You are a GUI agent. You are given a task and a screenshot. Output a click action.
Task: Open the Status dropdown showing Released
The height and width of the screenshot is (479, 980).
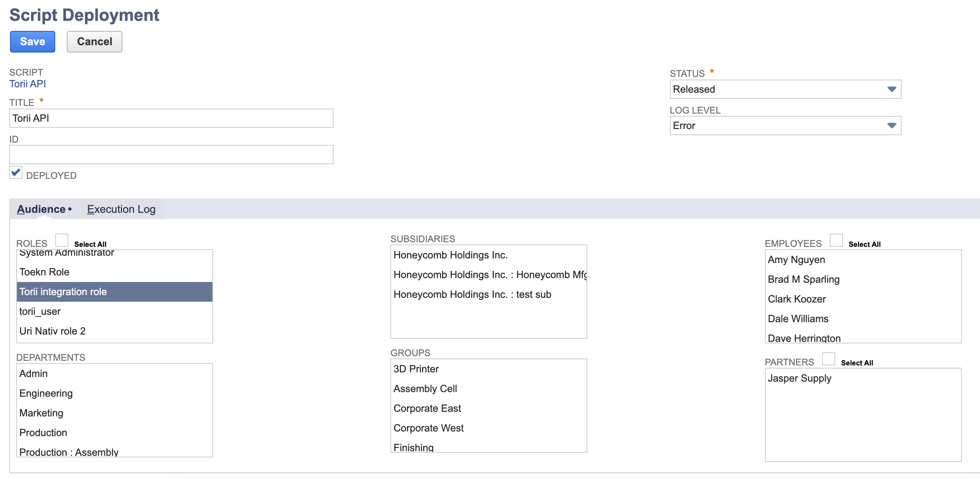[785, 89]
